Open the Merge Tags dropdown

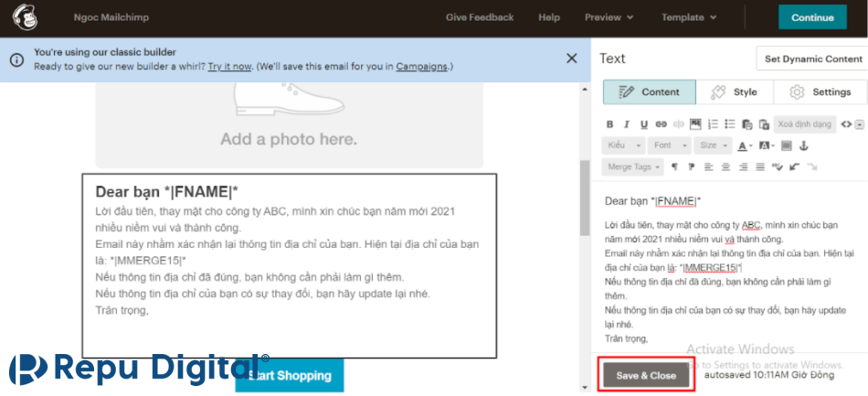pos(633,167)
